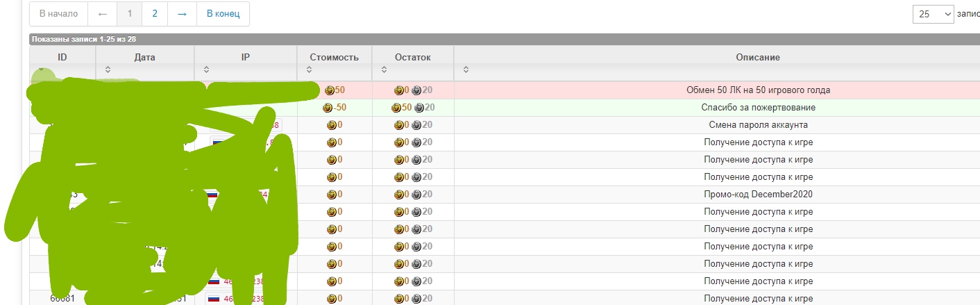The width and height of the screenshot is (980, 305).
Task: Toggle sort arrows under Описание column
Action: point(466,69)
